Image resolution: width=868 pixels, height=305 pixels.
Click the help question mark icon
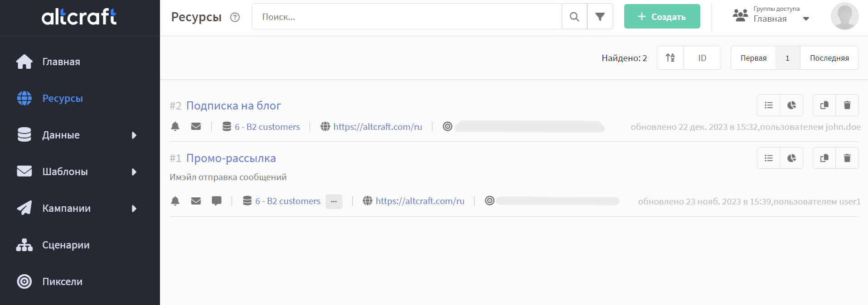click(x=235, y=17)
